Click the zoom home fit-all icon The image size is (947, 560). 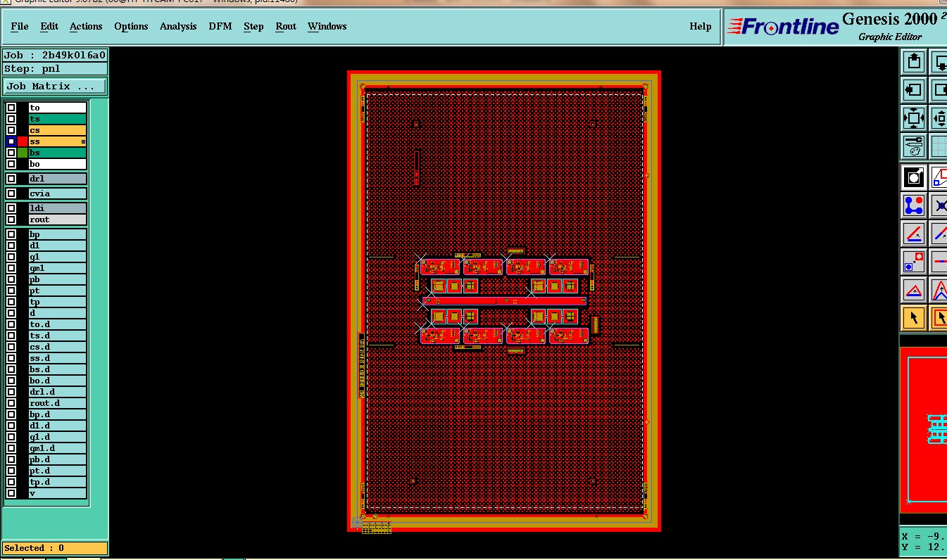click(914, 118)
